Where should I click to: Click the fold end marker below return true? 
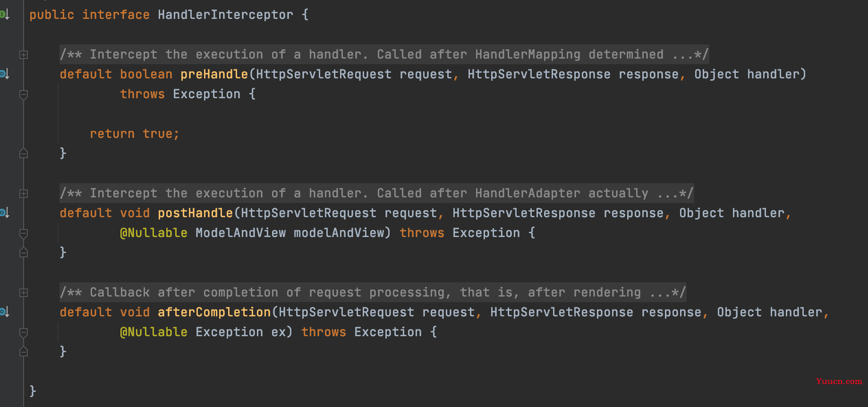click(24, 153)
